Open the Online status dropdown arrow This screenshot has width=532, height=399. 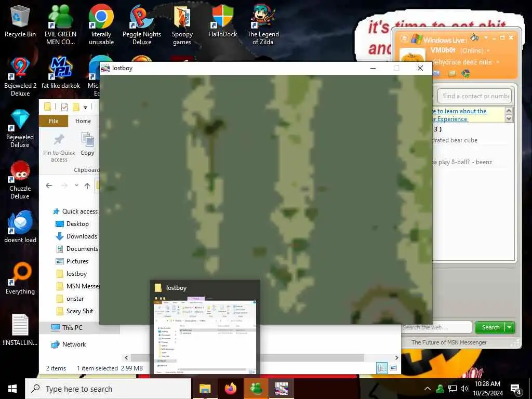[x=488, y=50]
